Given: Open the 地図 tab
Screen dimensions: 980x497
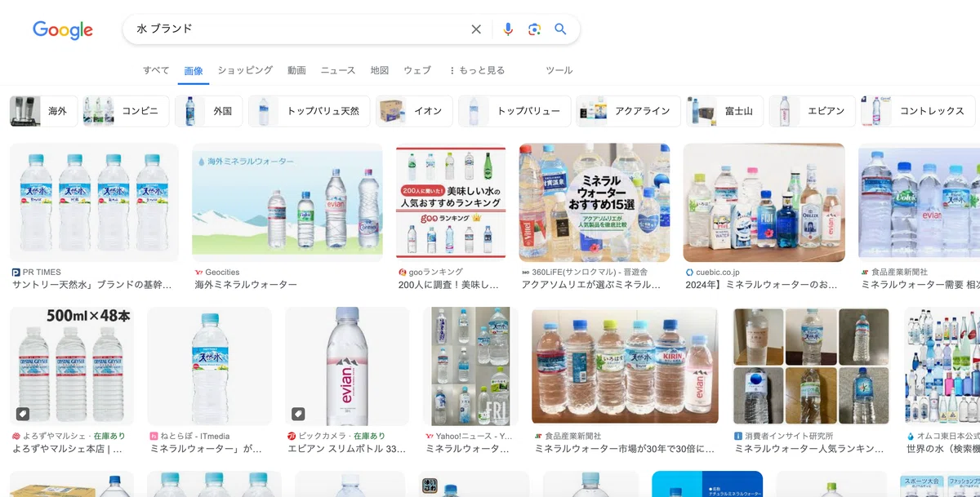Looking at the screenshot, I should [x=380, y=71].
